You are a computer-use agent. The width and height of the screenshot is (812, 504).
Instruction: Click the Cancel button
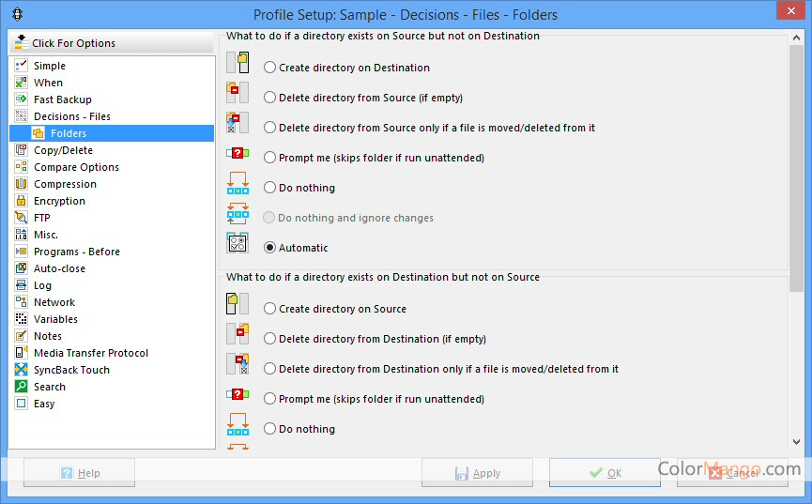pos(732,472)
